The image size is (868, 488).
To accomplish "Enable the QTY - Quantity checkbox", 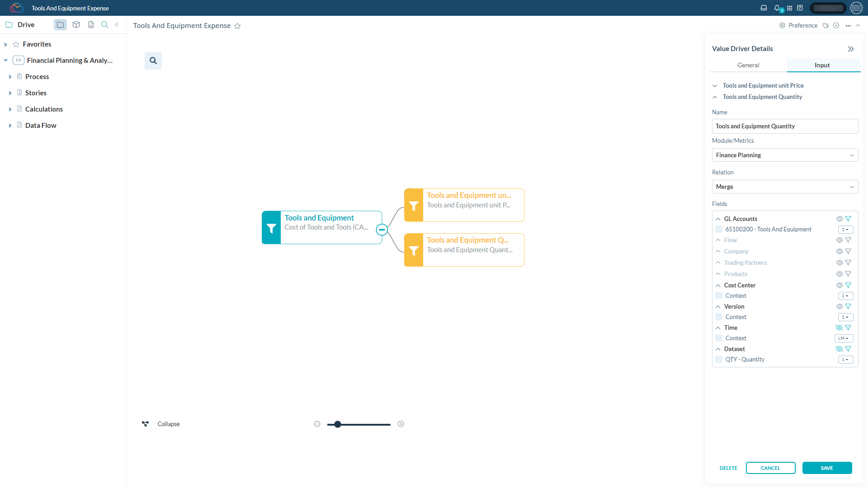I will point(719,359).
